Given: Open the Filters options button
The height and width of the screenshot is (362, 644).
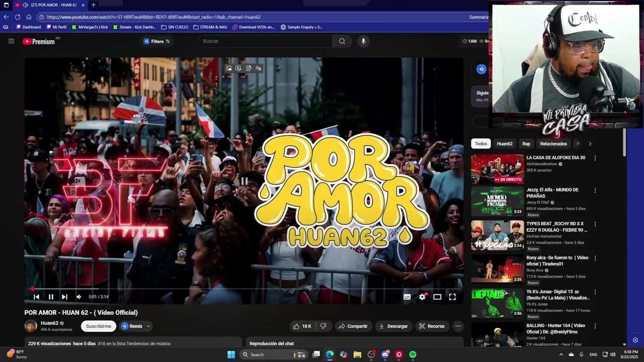Looking at the screenshot, I should (x=157, y=41).
